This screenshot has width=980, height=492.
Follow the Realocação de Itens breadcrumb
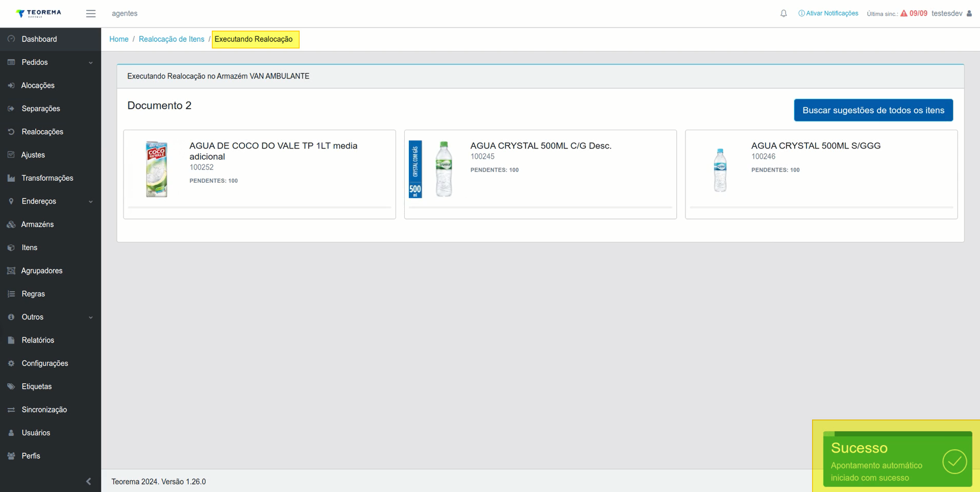(x=171, y=39)
